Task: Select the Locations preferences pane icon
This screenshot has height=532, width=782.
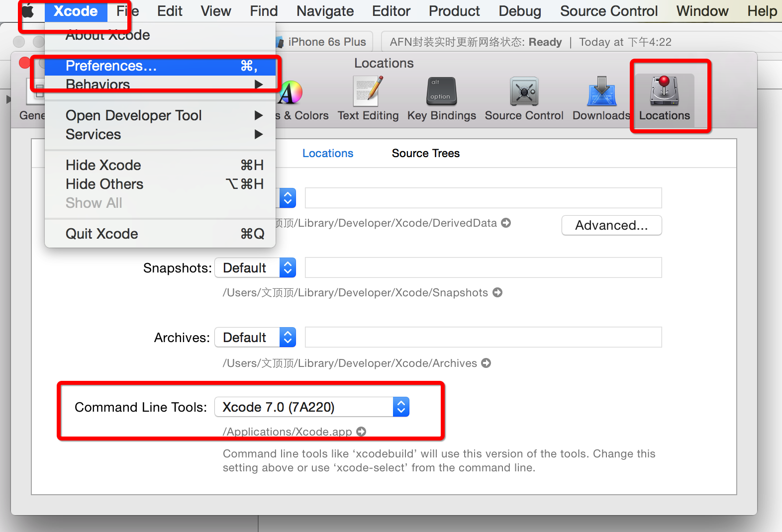Action: [x=665, y=98]
